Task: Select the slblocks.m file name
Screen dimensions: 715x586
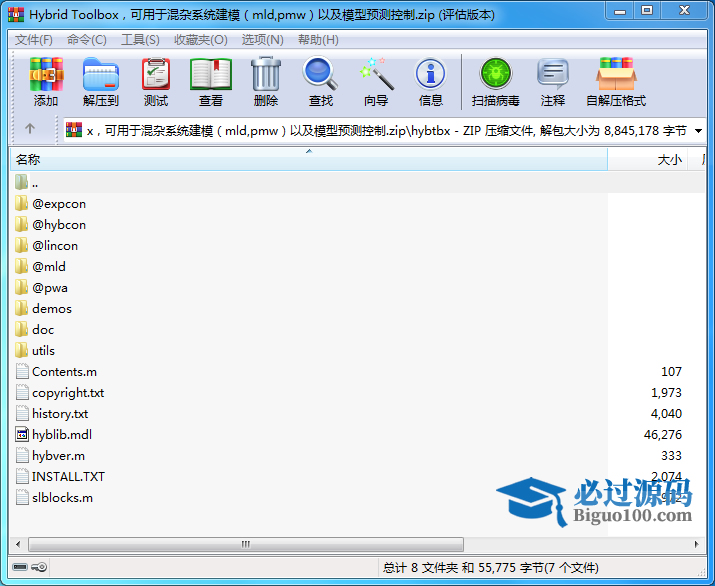Action: tap(62, 498)
